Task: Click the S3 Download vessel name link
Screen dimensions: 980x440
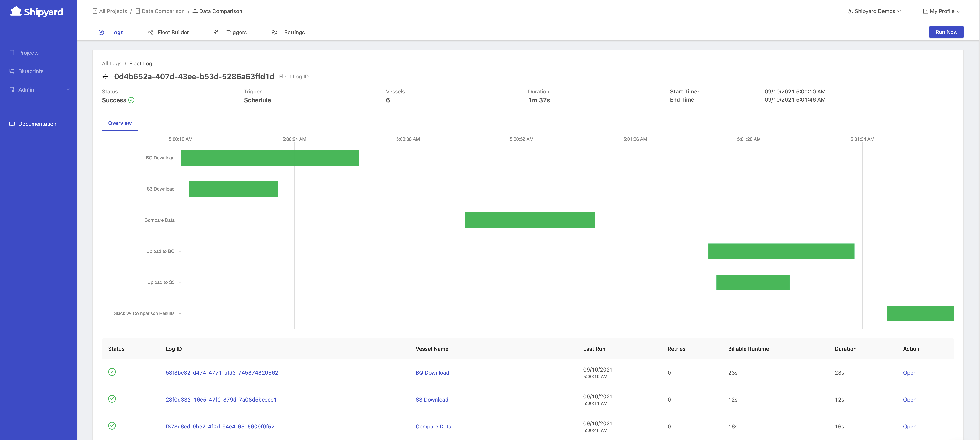Action: click(432, 400)
